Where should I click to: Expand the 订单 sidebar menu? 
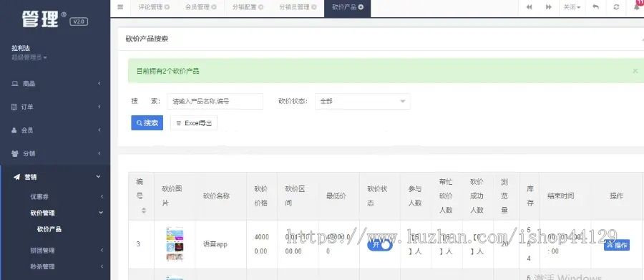pyautogui.click(x=55, y=107)
